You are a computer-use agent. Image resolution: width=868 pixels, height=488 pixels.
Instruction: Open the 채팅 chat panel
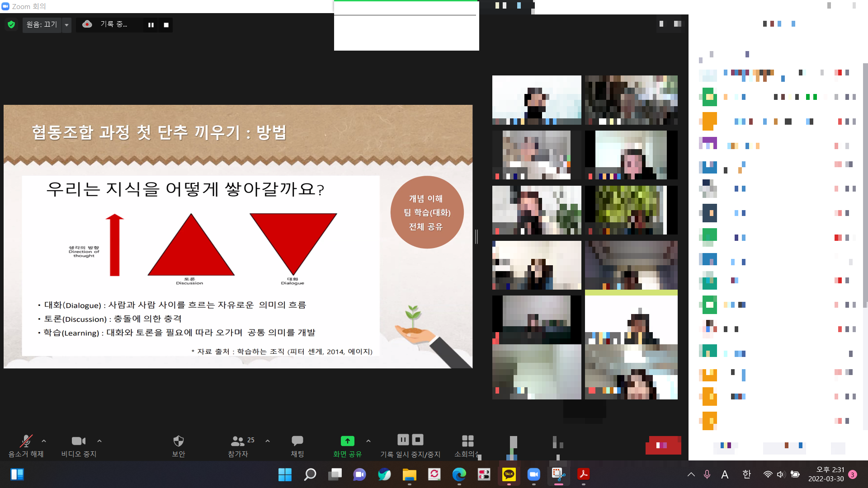click(x=297, y=446)
